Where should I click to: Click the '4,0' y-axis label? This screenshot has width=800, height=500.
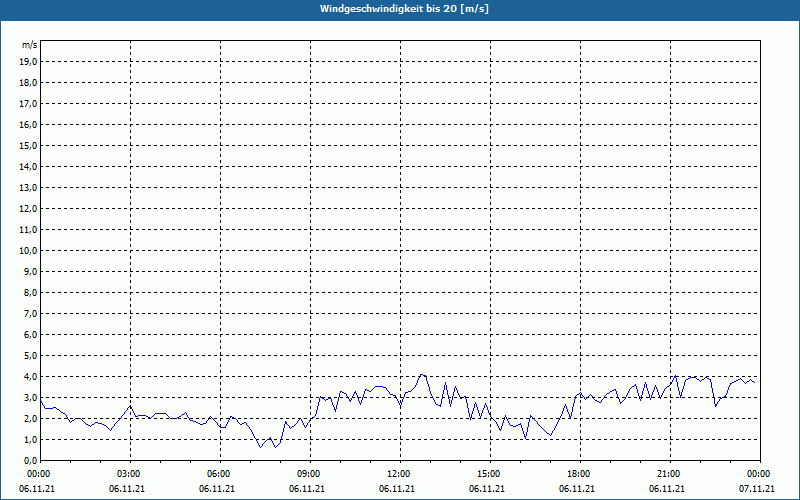[31, 377]
